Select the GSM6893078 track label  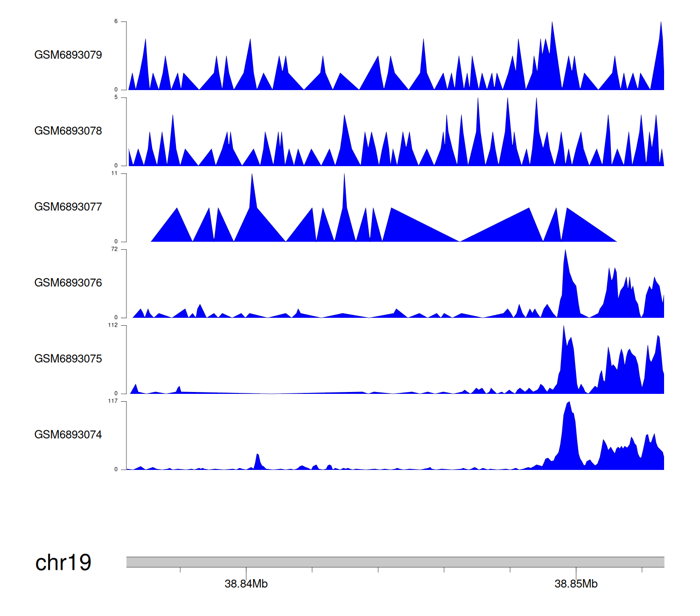[x=68, y=131]
